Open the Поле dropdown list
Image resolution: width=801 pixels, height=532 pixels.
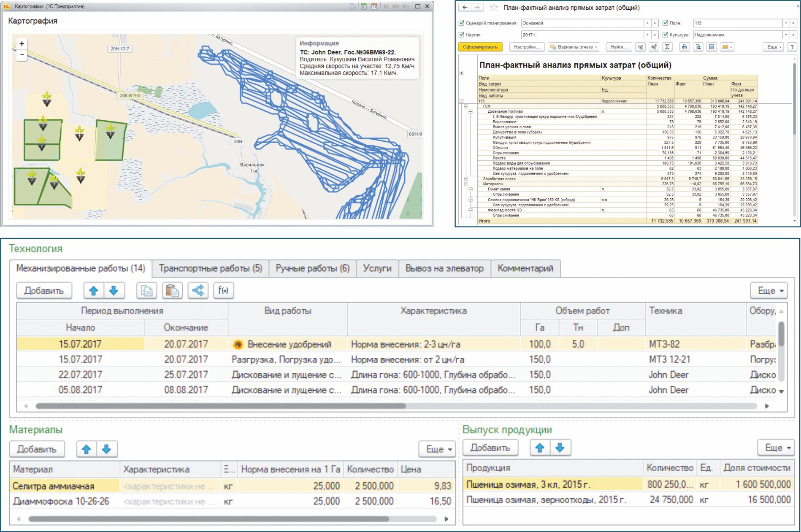pyautogui.click(x=785, y=23)
